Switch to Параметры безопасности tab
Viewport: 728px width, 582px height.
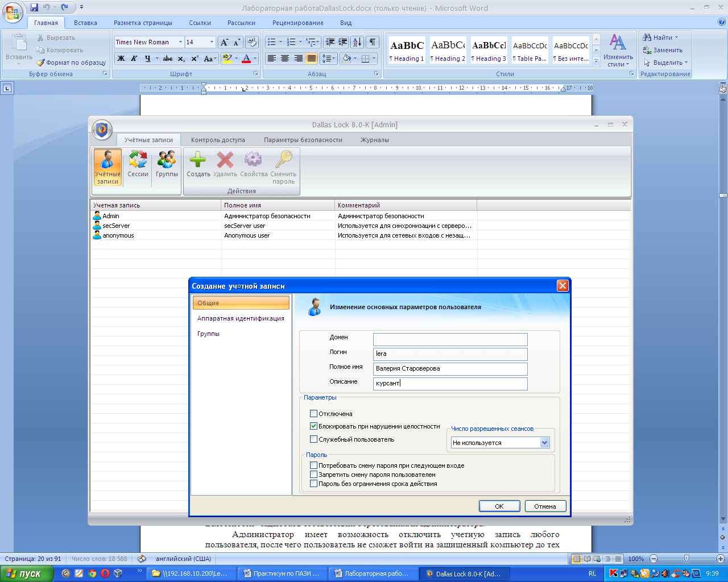303,140
